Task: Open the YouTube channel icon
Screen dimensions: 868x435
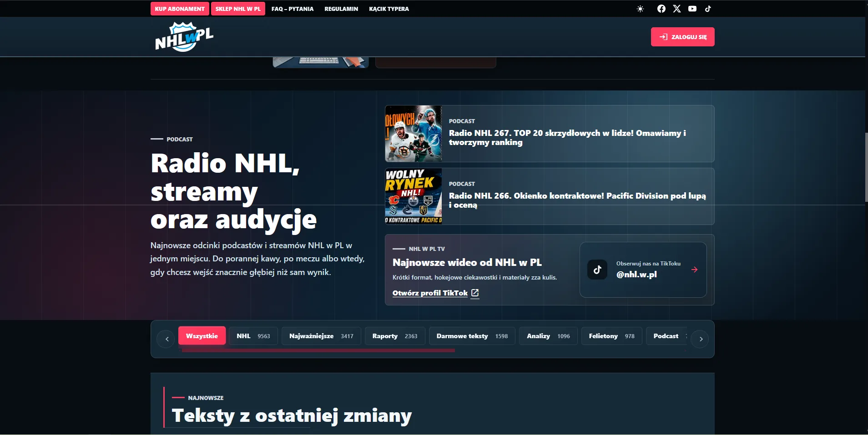Action: 692,9
